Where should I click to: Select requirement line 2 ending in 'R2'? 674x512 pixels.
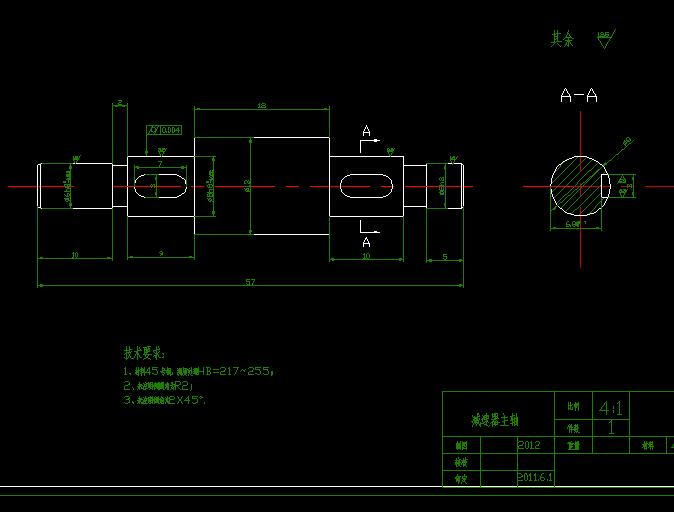[158, 386]
